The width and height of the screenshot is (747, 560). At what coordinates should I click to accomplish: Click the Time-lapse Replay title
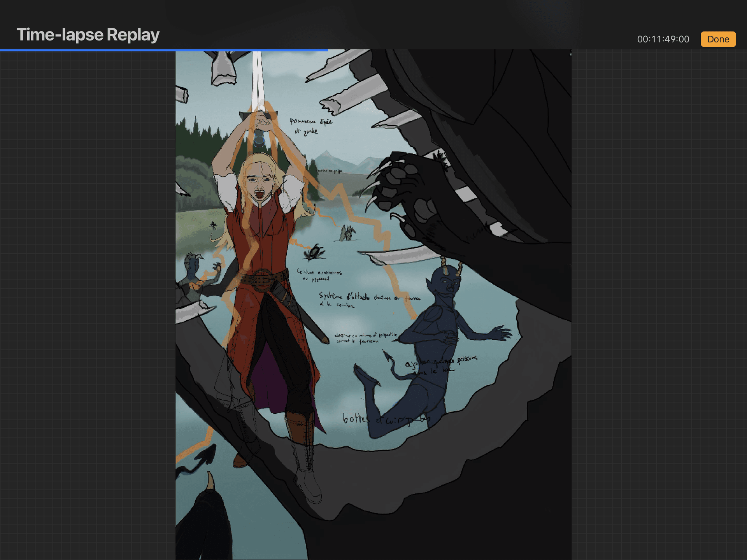click(x=88, y=35)
